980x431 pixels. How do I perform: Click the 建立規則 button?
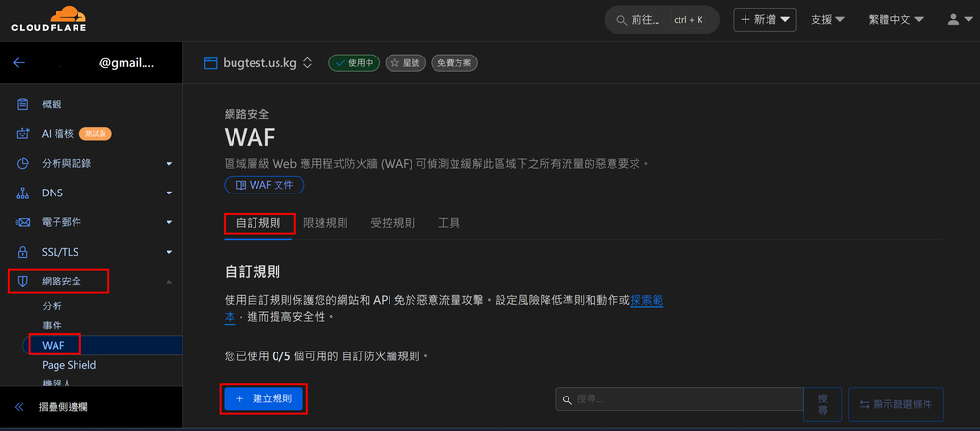[263, 398]
